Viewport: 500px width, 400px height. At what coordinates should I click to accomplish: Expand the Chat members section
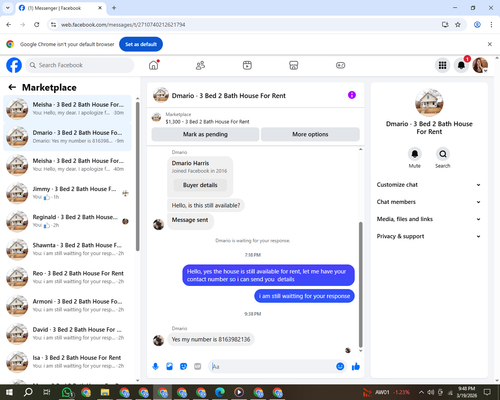point(429,202)
